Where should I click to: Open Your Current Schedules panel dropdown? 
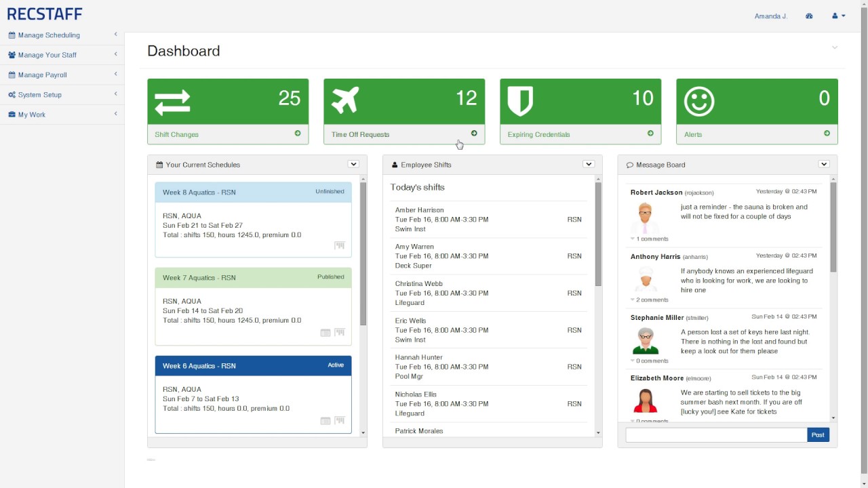(x=353, y=164)
